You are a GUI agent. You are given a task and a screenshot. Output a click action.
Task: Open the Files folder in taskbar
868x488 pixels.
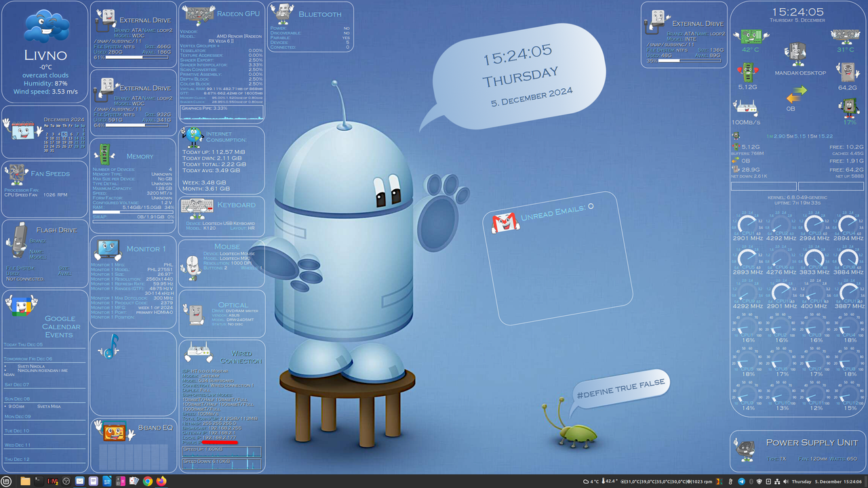[26, 481]
